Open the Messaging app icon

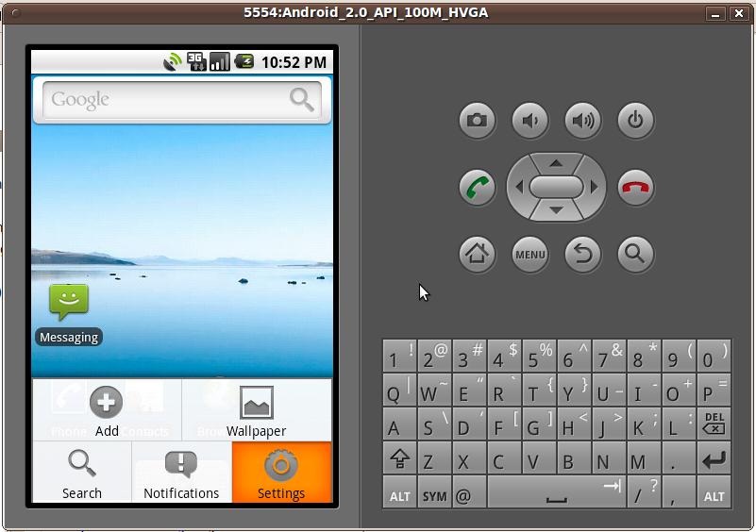(69, 314)
